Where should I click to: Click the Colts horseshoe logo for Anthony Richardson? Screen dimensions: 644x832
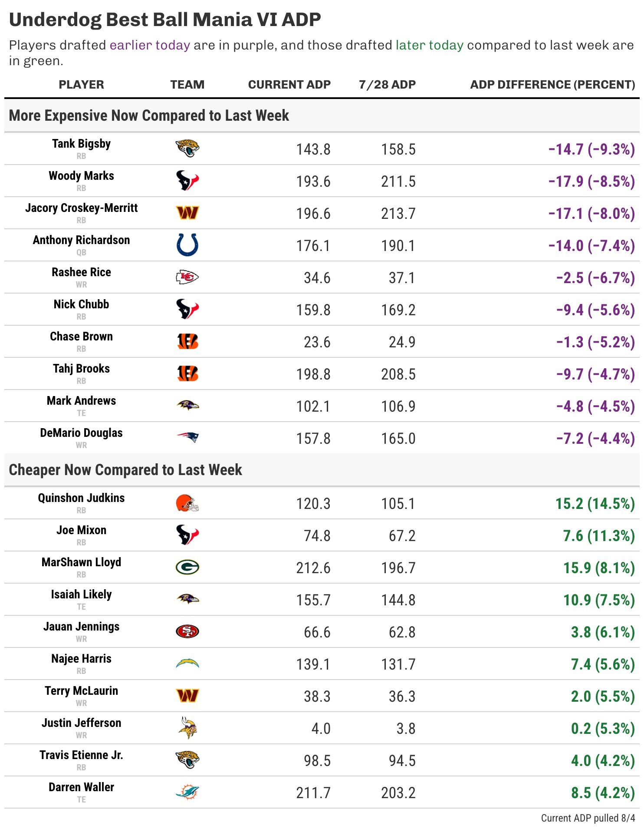pyautogui.click(x=187, y=245)
